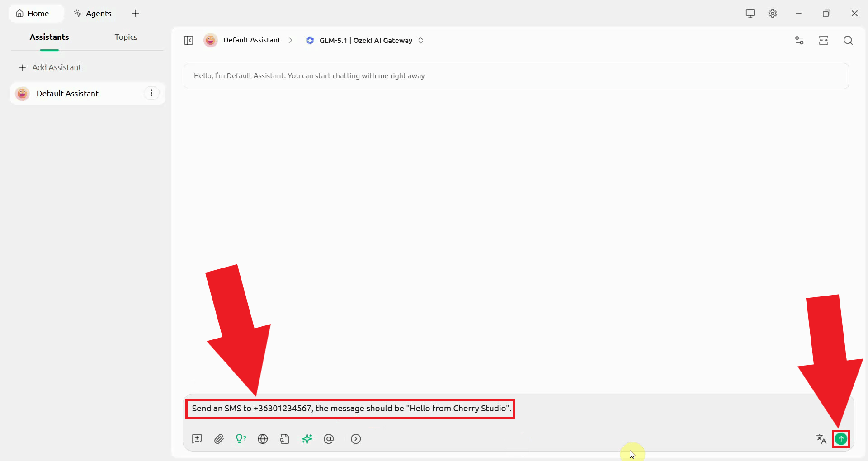Collapse the sidebar panel
This screenshot has width=868, height=461.
pos(189,41)
